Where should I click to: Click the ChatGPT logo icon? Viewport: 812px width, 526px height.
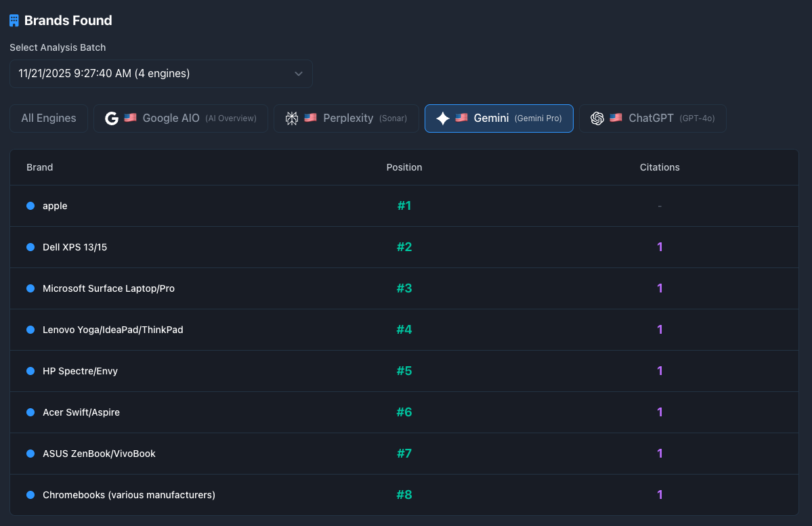[x=597, y=118]
